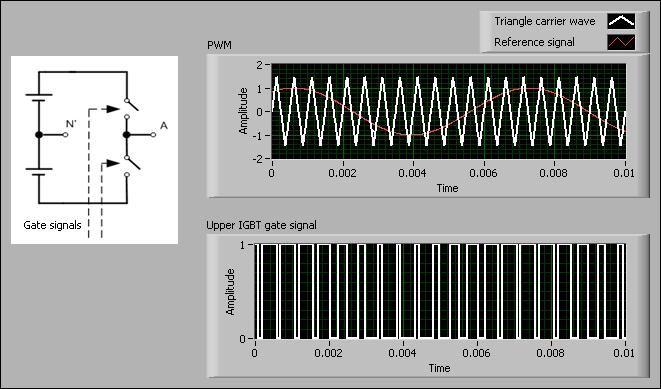Screen dimensions: 661x389
Task: Click the upper switch symbol in circuit
Action: tap(131, 108)
